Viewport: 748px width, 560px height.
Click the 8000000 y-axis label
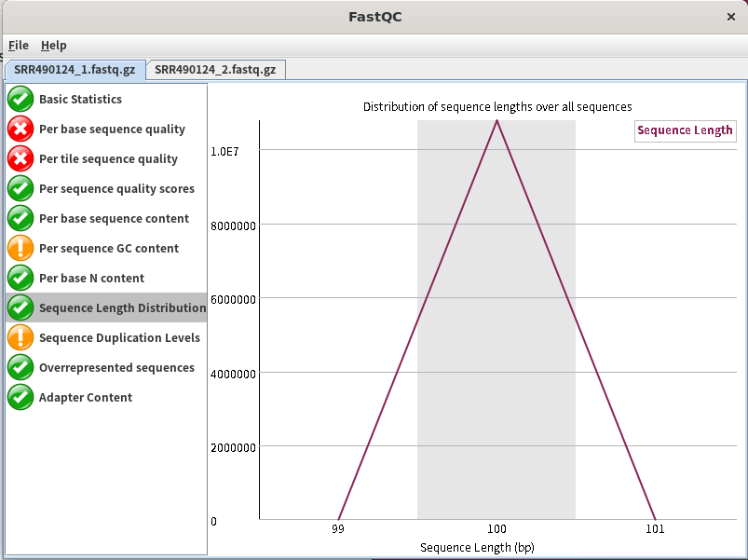pos(233,226)
